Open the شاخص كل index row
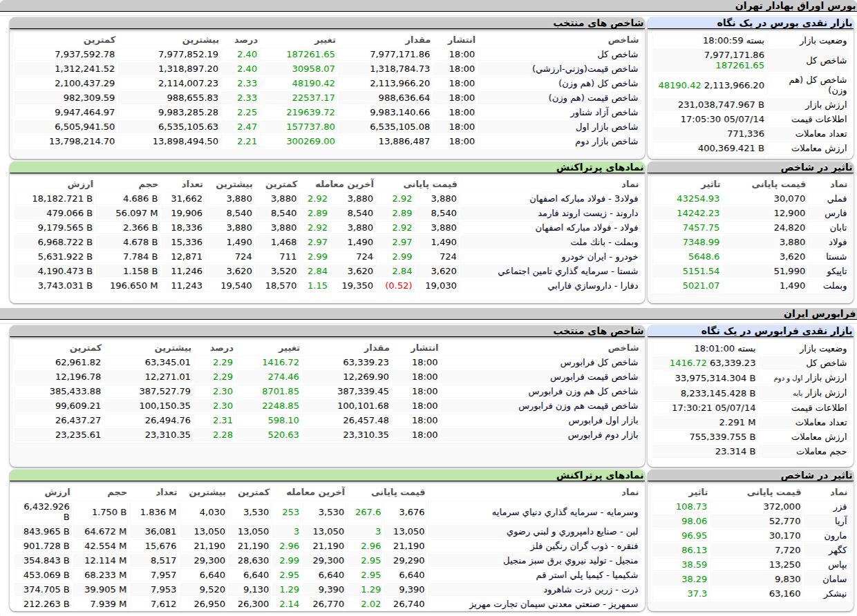Viewport: 857px width, 616px height. (328, 54)
